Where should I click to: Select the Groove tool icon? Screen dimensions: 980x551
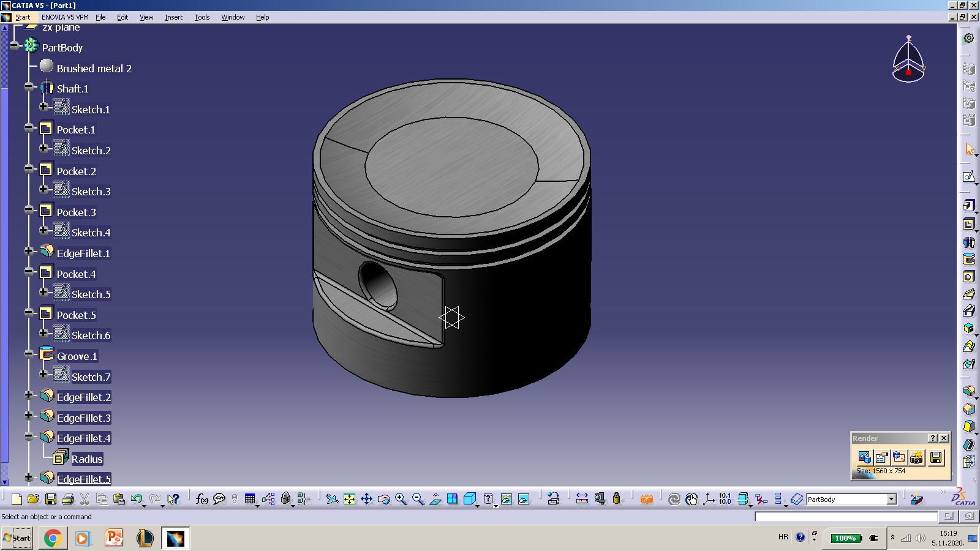968,260
